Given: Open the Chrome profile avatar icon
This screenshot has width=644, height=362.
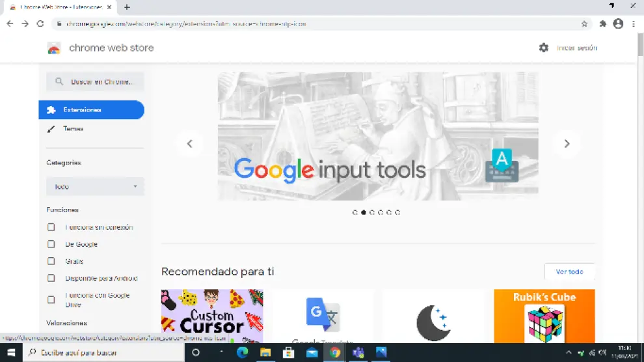Looking at the screenshot, I should pyautogui.click(x=618, y=23).
